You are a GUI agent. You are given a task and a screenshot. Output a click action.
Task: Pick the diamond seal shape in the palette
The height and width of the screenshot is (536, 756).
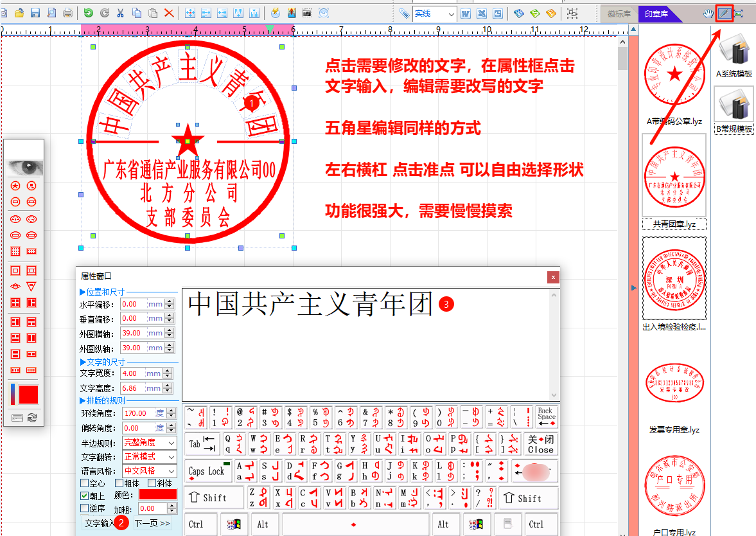tap(15, 287)
